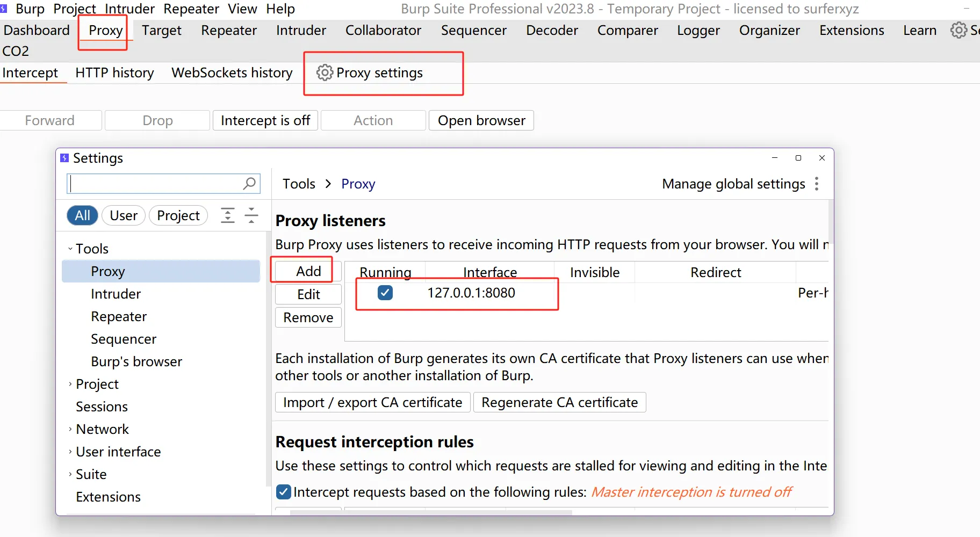
Task: Open the Intercept sub-tab
Action: point(30,72)
